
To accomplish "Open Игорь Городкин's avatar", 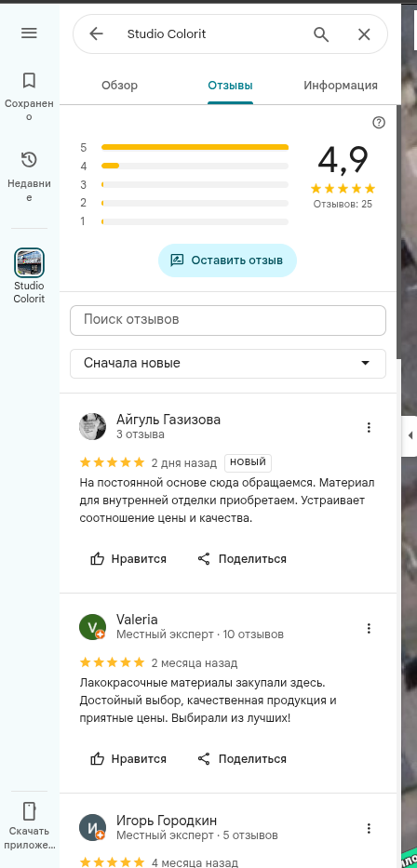I will 92,828.
